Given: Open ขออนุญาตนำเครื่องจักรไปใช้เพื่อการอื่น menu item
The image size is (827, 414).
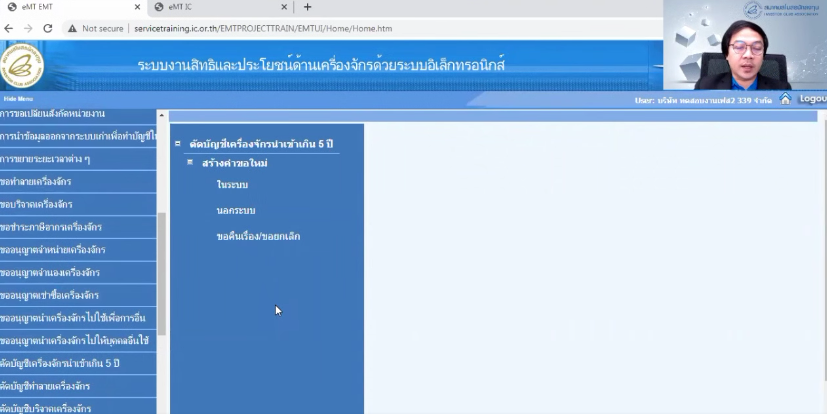Looking at the screenshot, I should click(78, 317).
